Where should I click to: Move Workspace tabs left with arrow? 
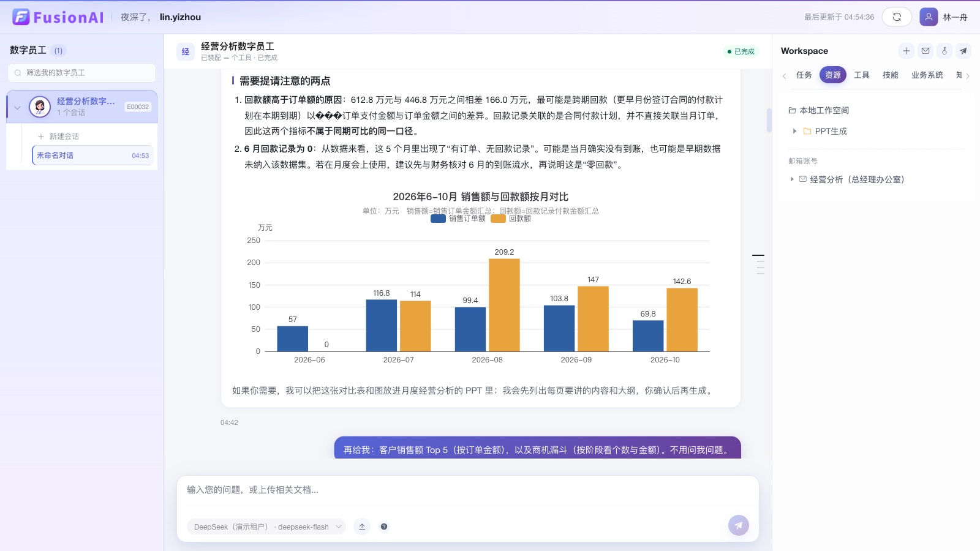784,76
